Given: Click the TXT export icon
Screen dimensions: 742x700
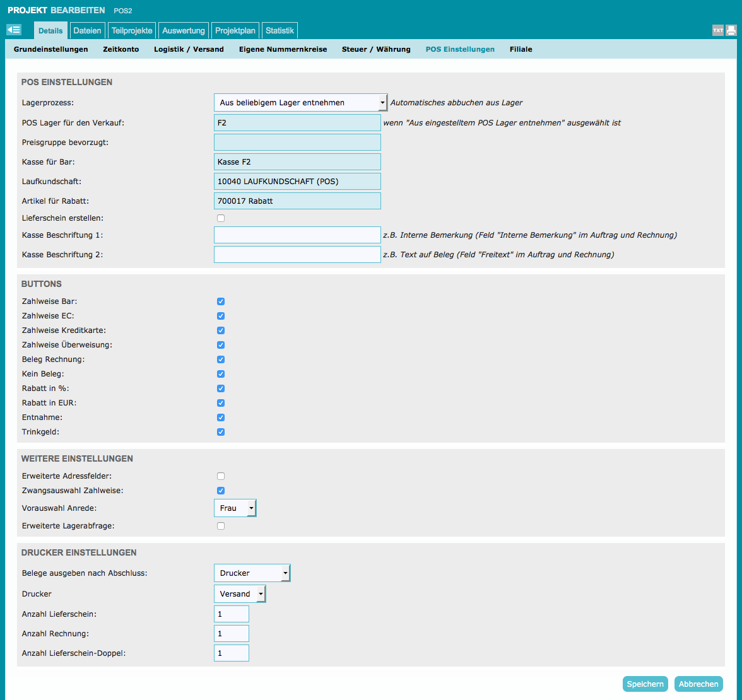Looking at the screenshot, I should coord(717,30).
